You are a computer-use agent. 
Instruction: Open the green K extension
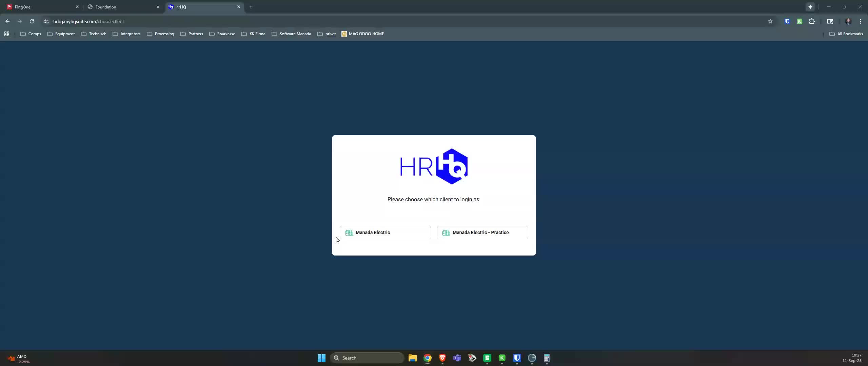tap(800, 21)
